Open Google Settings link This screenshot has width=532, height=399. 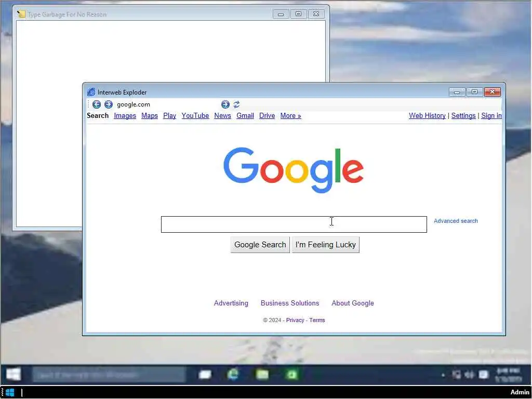(463, 116)
